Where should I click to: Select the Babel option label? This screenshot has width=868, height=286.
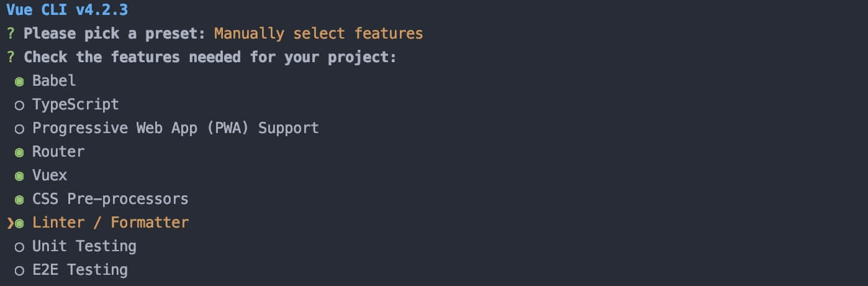click(x=54, y=81)
